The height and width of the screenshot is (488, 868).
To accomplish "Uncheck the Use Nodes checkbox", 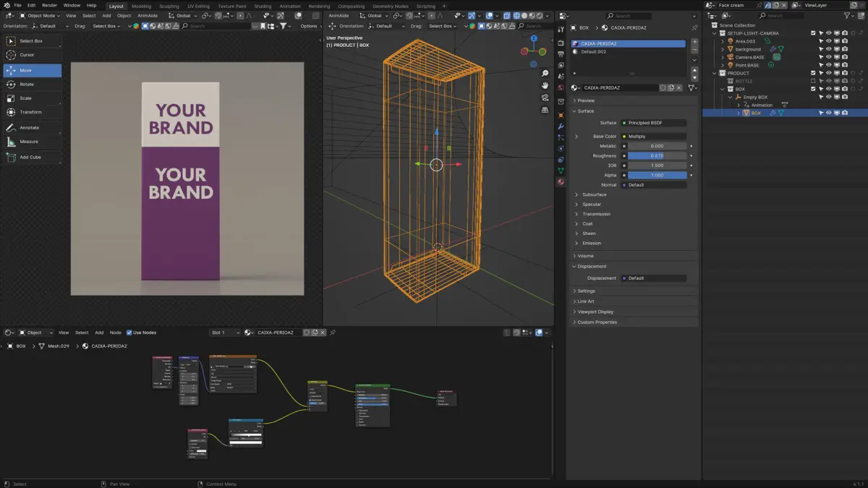I will [129, 333].
